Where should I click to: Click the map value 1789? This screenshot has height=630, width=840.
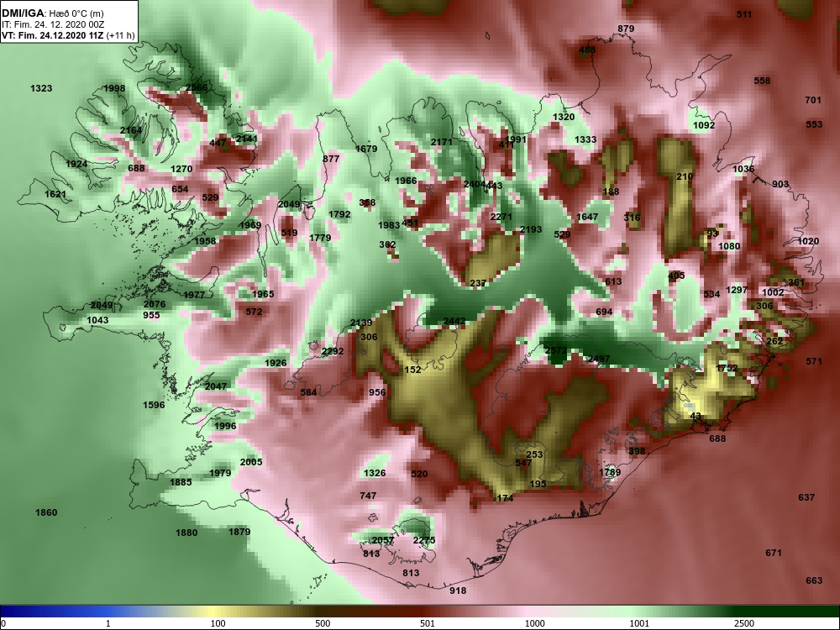point(610,472)
